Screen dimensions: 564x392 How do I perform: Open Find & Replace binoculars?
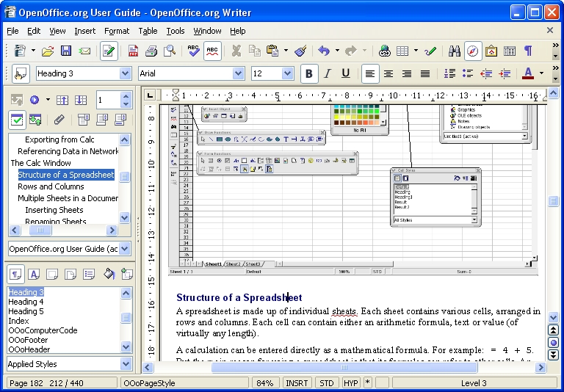coord(455,51)
